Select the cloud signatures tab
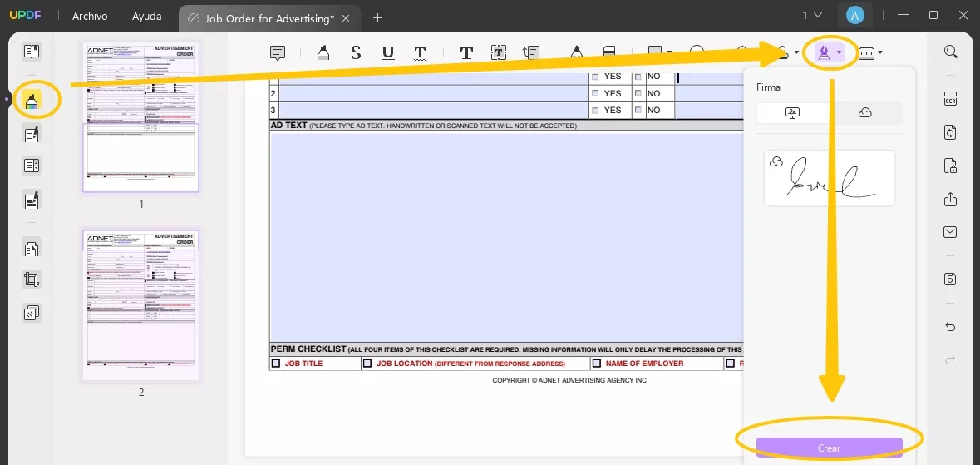Image resolution: width=980 pixels, height=465 pixels. [865, 112]
